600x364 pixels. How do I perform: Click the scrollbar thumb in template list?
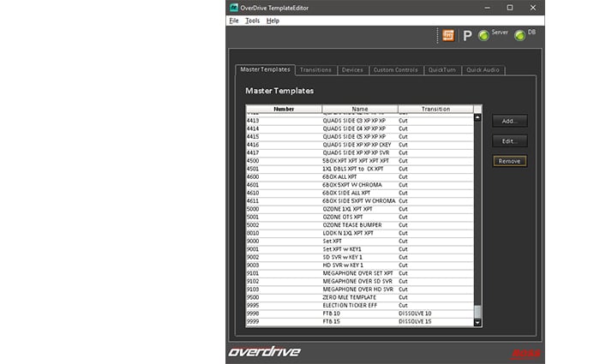477,312
